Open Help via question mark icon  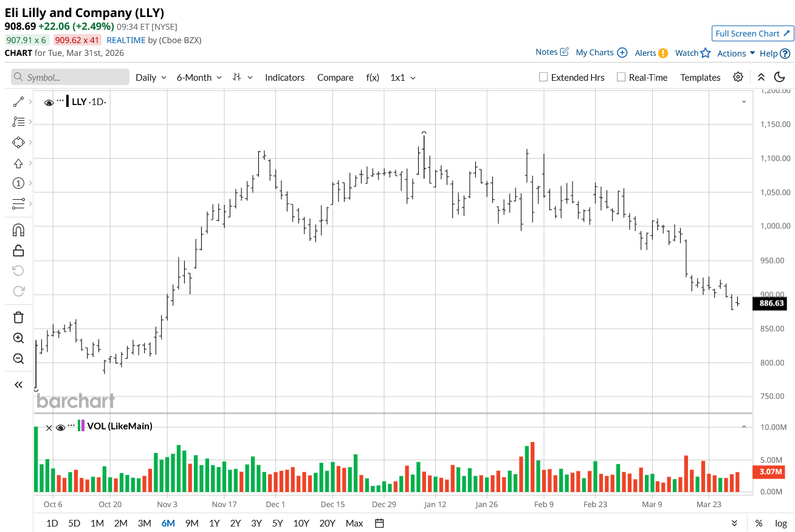click(x=785, y=53)
